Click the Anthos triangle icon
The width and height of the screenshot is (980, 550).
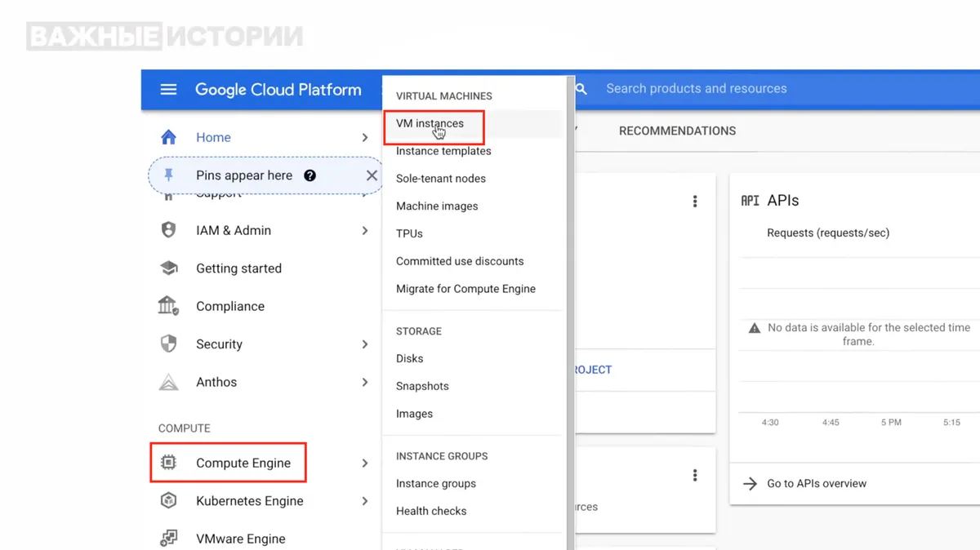coord(168,382)
